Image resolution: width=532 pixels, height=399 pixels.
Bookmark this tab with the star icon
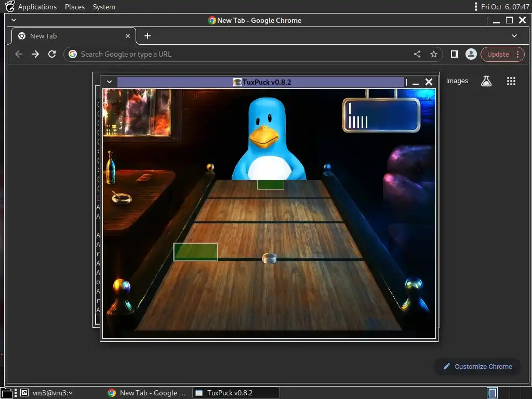pos(434,54)
